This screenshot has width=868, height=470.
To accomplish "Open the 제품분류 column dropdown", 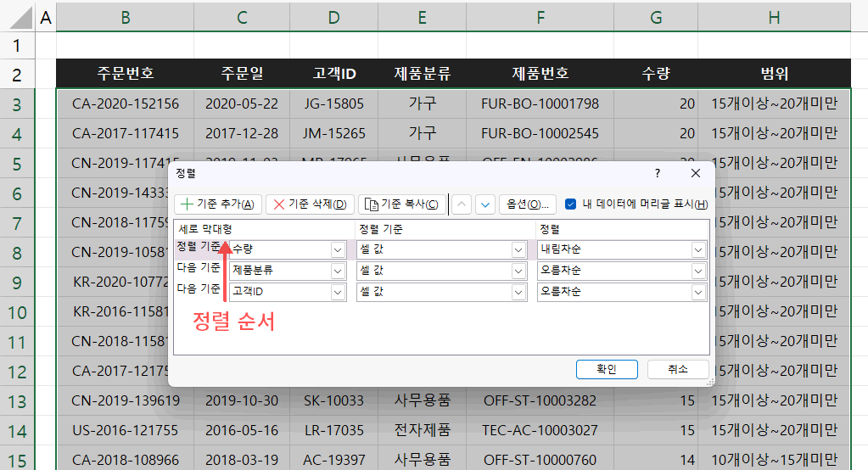I will pyautogui.click(x=338, y=271).
